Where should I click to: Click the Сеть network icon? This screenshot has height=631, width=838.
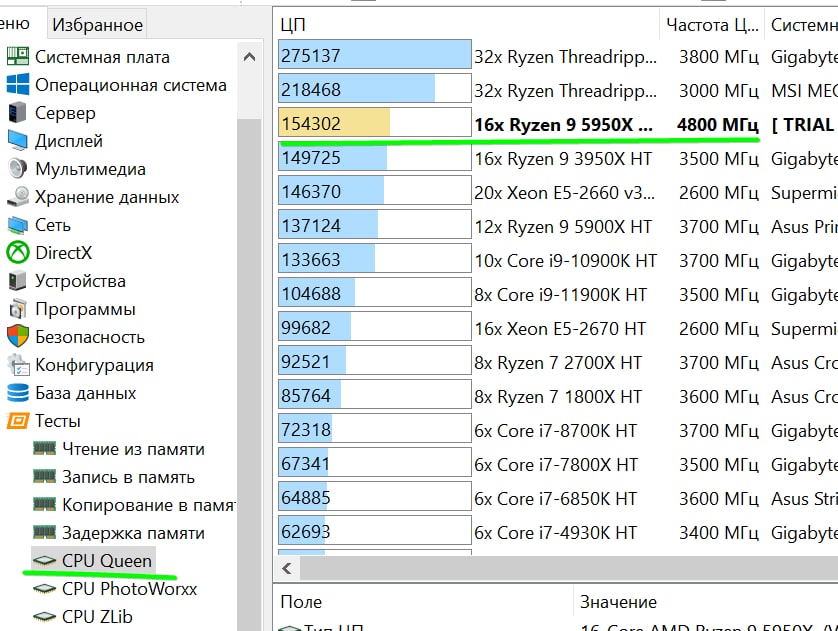[x=18, y=225]
